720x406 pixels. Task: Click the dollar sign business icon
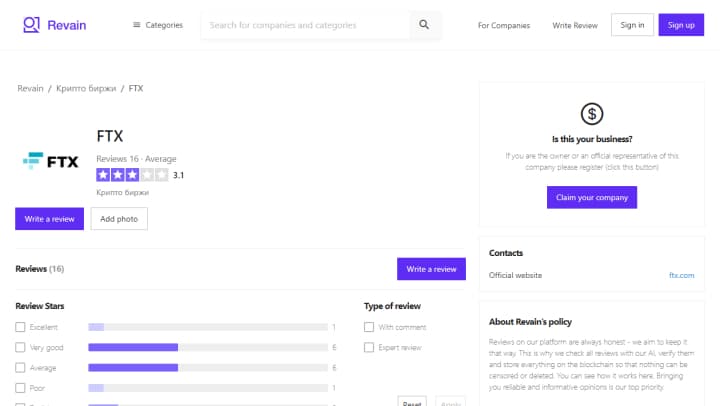(591, 113)
